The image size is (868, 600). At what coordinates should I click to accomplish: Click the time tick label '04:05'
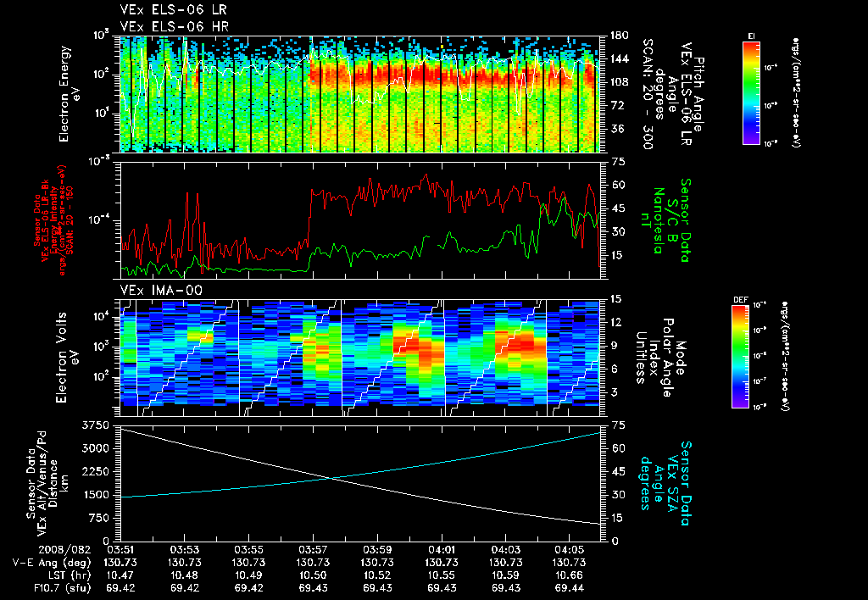tap(570, 550)
